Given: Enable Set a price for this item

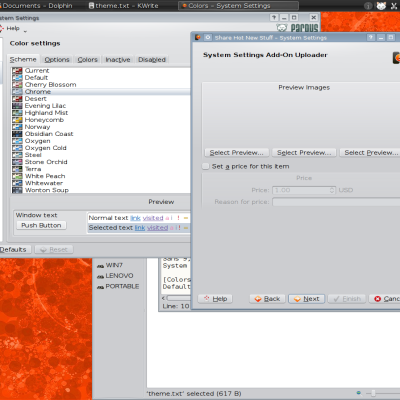Looking at the screenshot, I should 206,166.
